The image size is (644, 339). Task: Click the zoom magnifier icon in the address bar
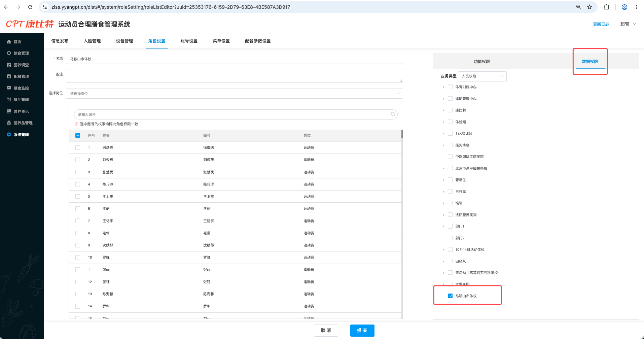tap(578, 7)
